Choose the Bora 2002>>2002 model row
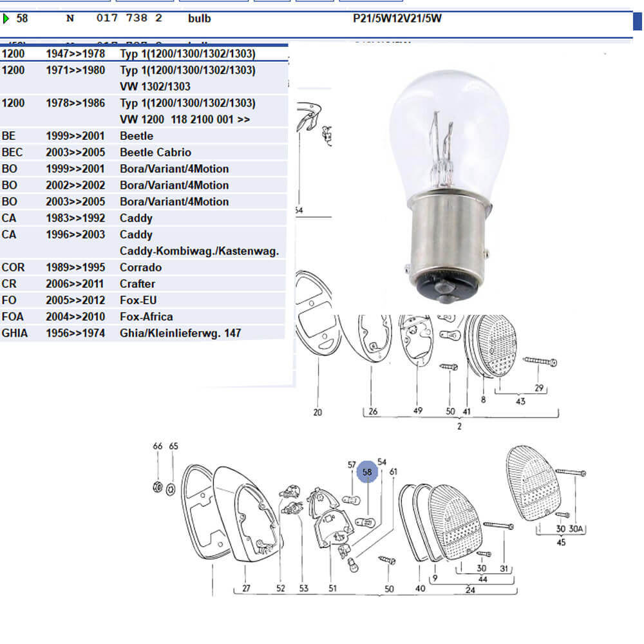This screenshot has width=644, height=644. (143, 185)
